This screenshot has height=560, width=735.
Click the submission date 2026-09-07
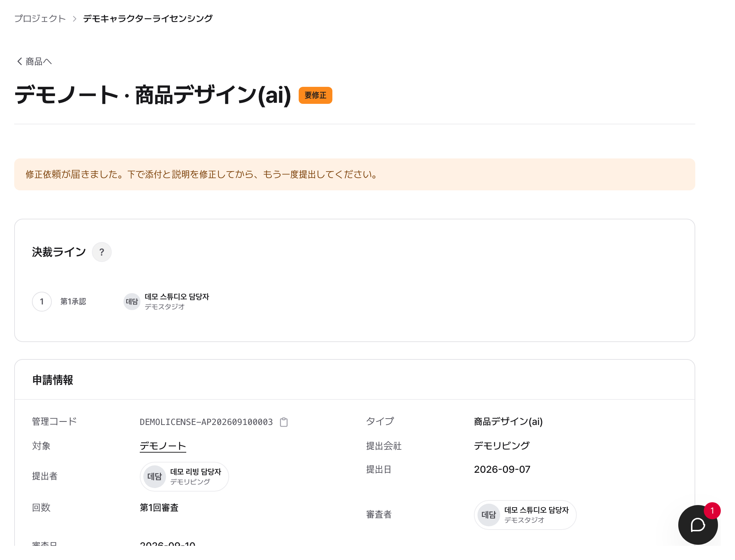(x=502, y=469)
